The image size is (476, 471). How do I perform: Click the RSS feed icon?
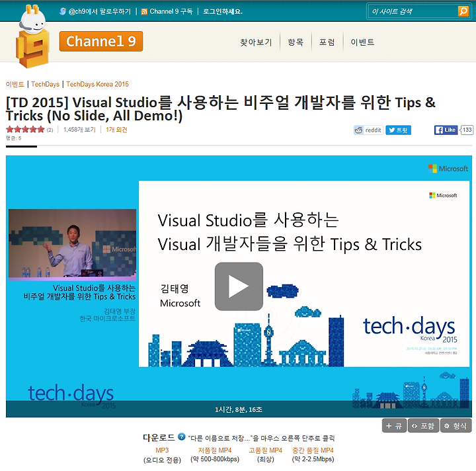coord(144,11)
